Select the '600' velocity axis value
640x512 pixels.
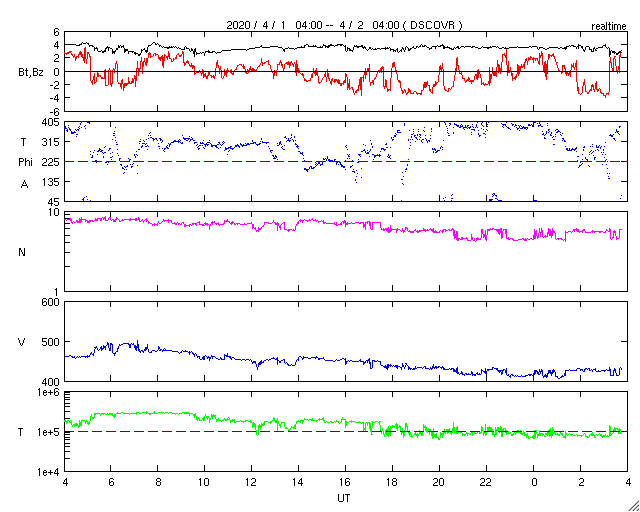pyautogui.click(x=51, y=303)
